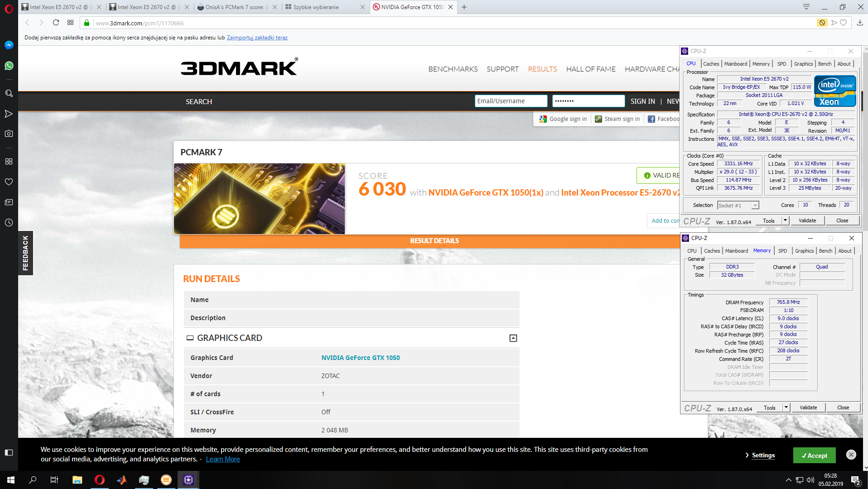Toggle sidebar panel button at bottom
The height and width of the screenshot is (489, 868).
point(9,453)
